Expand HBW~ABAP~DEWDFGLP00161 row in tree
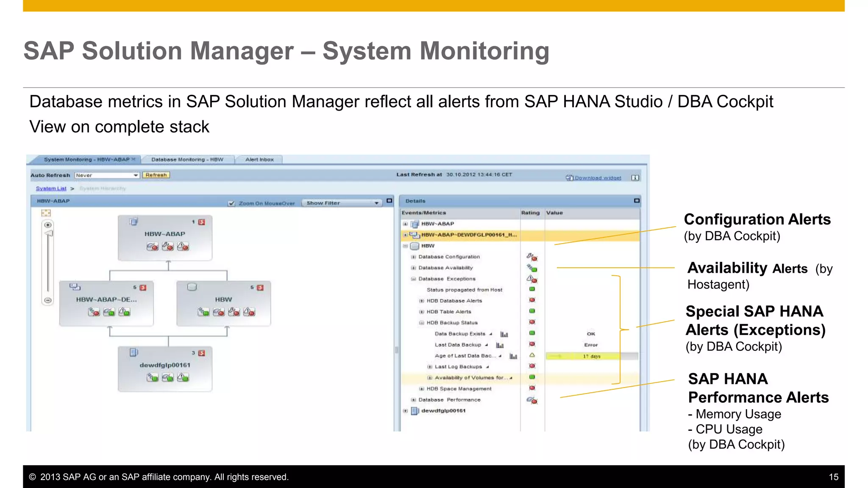The image size is (868, 488). 405,235
